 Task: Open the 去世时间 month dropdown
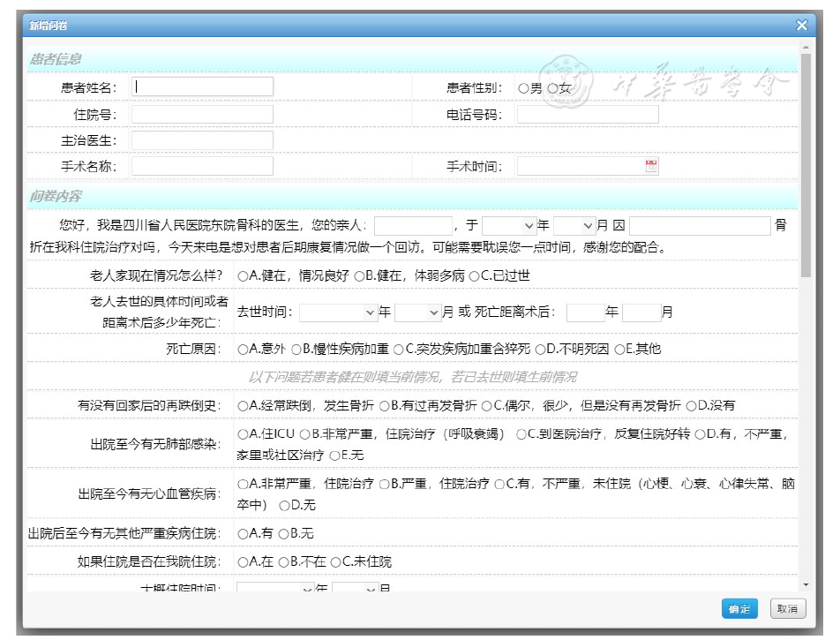(x=417, y=312)
